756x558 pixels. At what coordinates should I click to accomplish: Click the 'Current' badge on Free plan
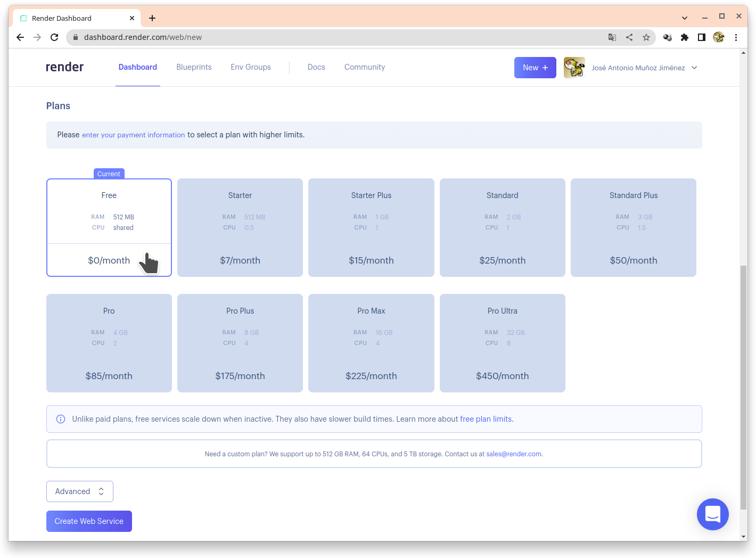click(x=109, y=174)
